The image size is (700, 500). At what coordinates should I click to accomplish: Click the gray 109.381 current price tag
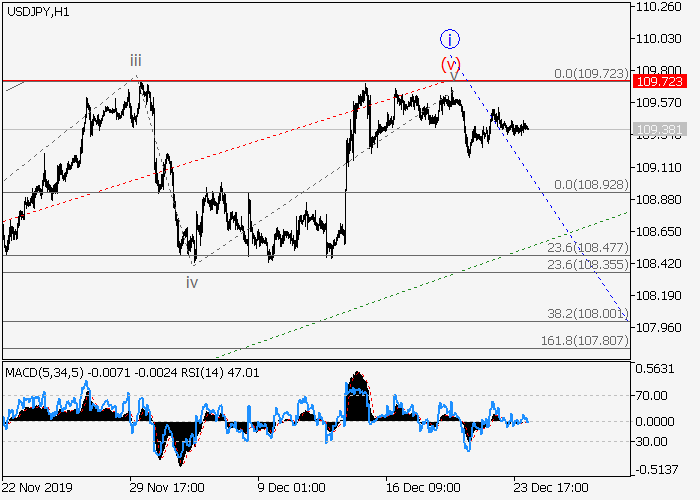pyautogui.click(x=658, y=129)
